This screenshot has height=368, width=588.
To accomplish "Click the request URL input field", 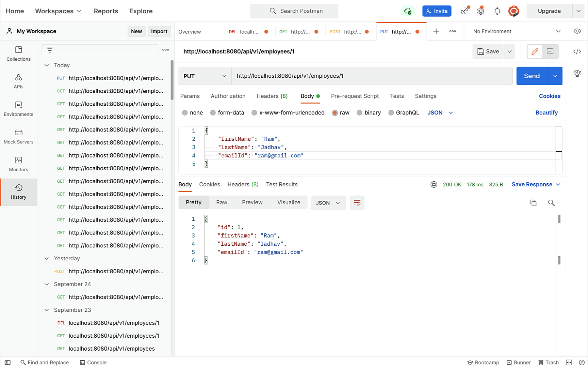I will point(372,76).
